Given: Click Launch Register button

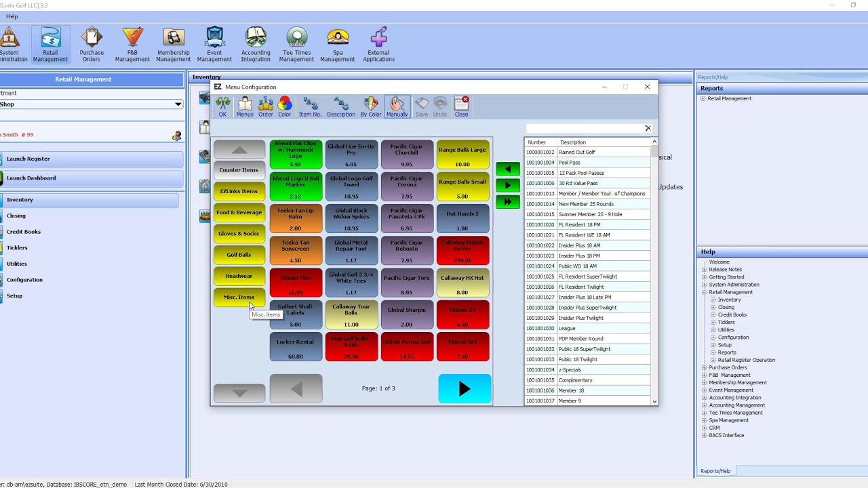Looking at the screenshot, I should tap(91, 159).
